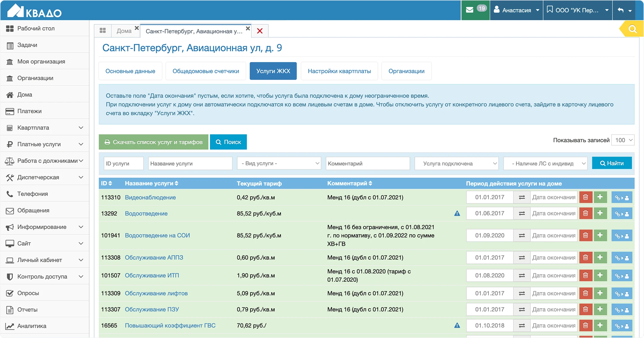644x338 pixels.
Task: Open Обслуживание ИТП service link
Action: 152,275
